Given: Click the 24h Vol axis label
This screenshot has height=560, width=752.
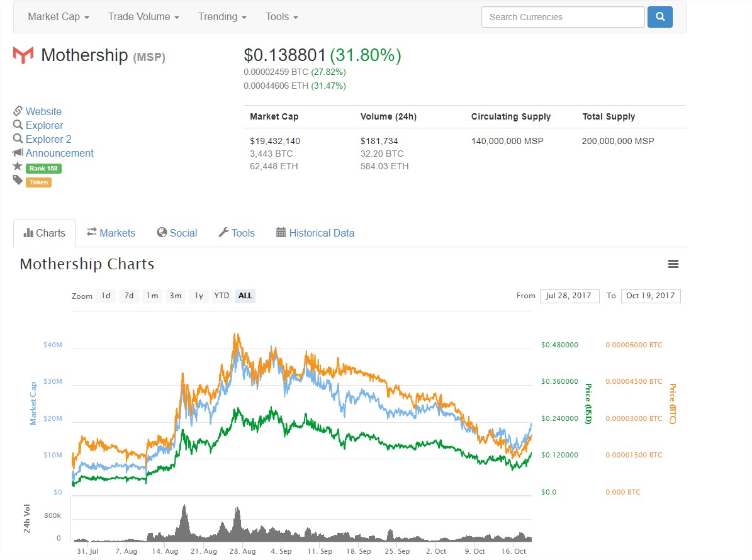Looking at the screenshot, I should coord(27,518).
